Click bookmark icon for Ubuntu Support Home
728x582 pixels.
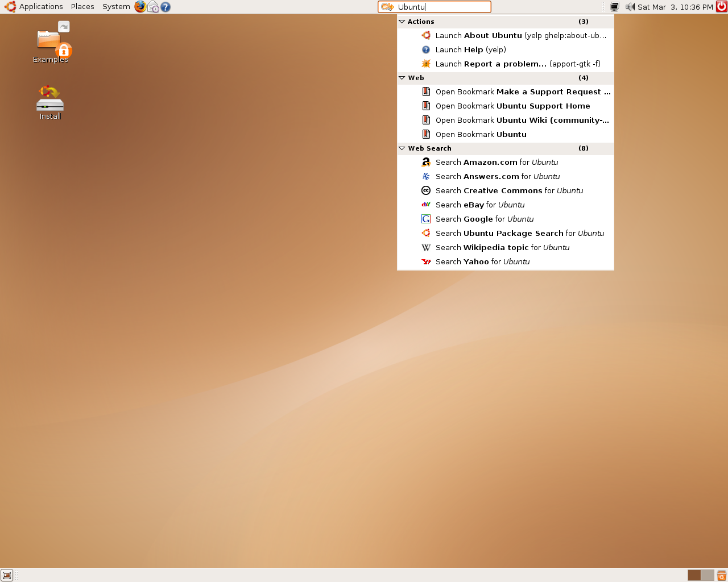(x=426, y=106)
